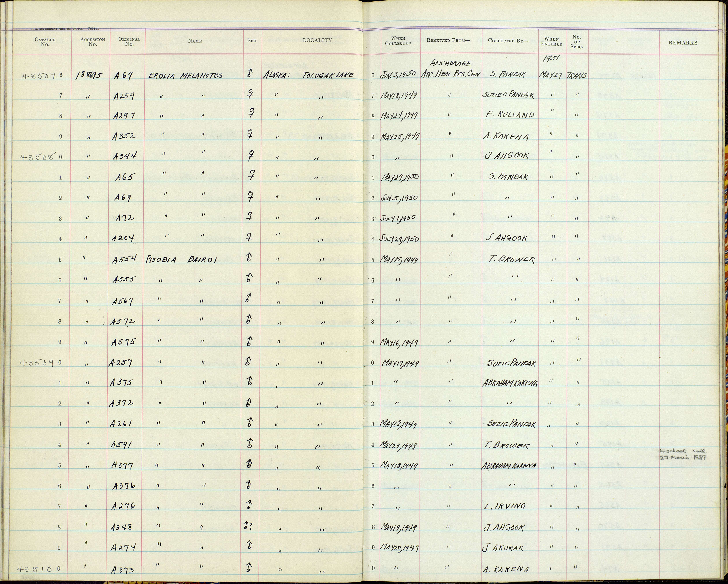Click the 'Sex' column header

click(252, 41)
